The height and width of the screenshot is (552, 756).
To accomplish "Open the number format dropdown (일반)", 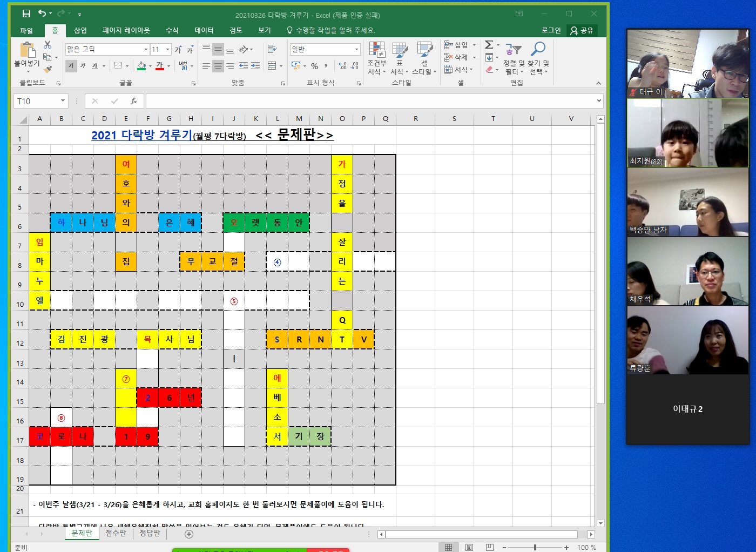I will 356,49.
